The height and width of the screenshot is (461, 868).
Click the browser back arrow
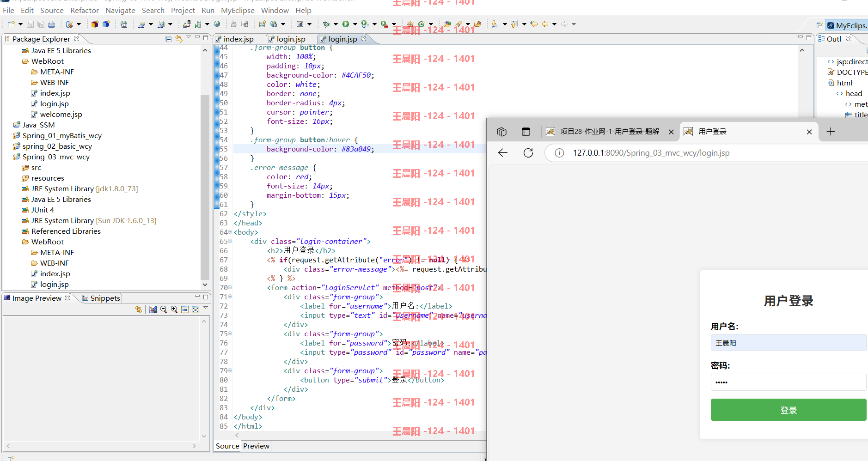point(503,153)
